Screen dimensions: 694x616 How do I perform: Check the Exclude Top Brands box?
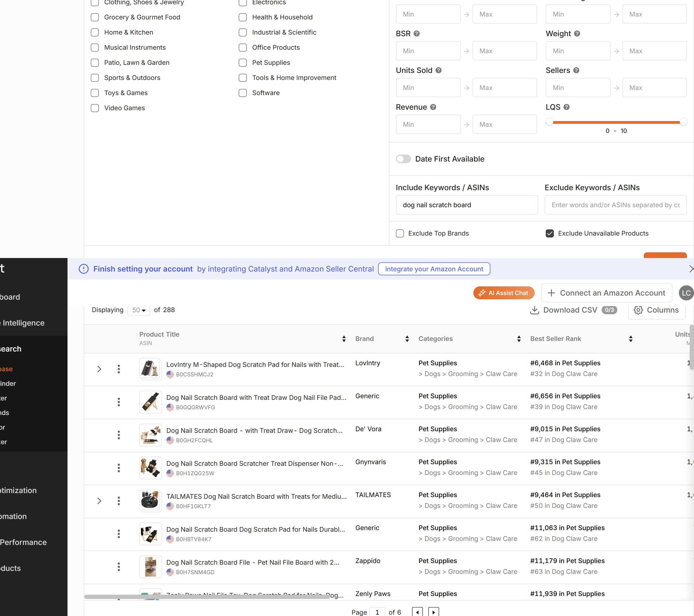pos(400,233)
